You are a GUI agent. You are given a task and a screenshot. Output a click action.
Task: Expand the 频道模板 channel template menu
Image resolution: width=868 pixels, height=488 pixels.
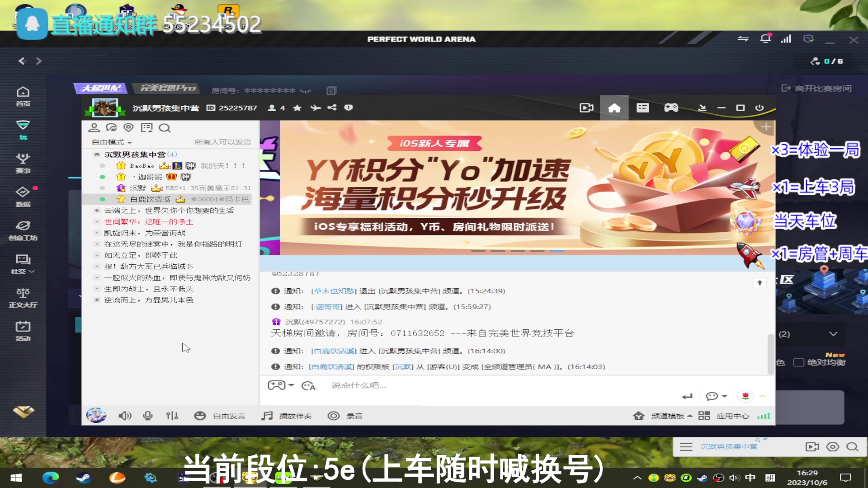tap(663, 416)
